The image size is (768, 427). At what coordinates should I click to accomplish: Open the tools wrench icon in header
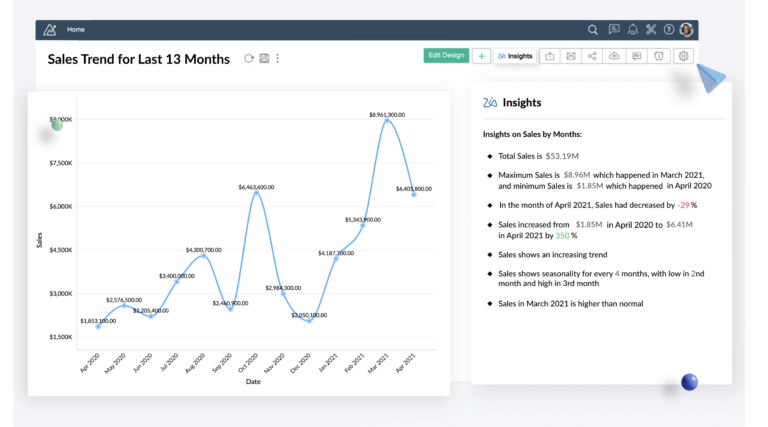pyautogui.click(x=650, y=30)
